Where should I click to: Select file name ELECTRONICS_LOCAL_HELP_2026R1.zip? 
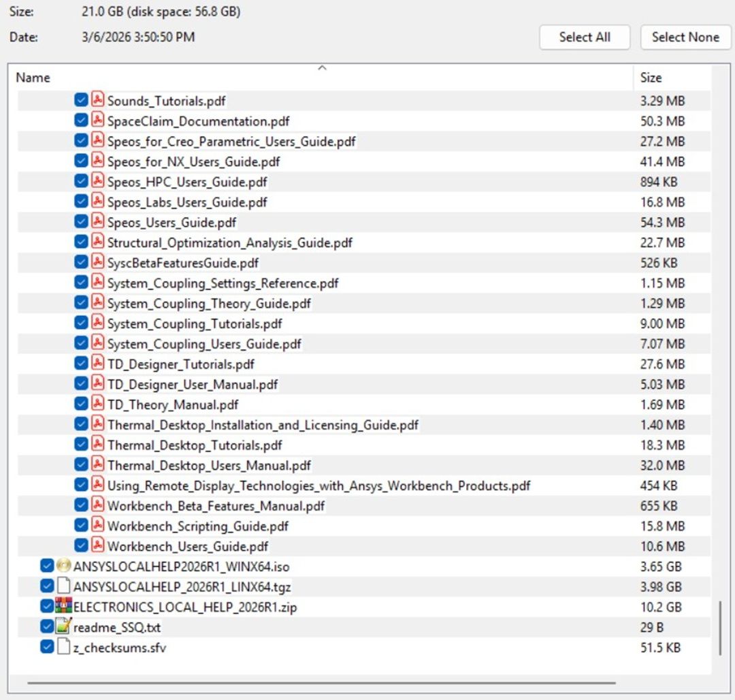(x=185, y=607)
